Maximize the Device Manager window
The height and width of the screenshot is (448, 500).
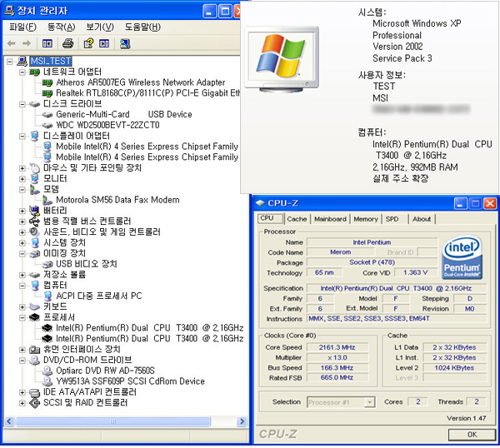[225, 12]
